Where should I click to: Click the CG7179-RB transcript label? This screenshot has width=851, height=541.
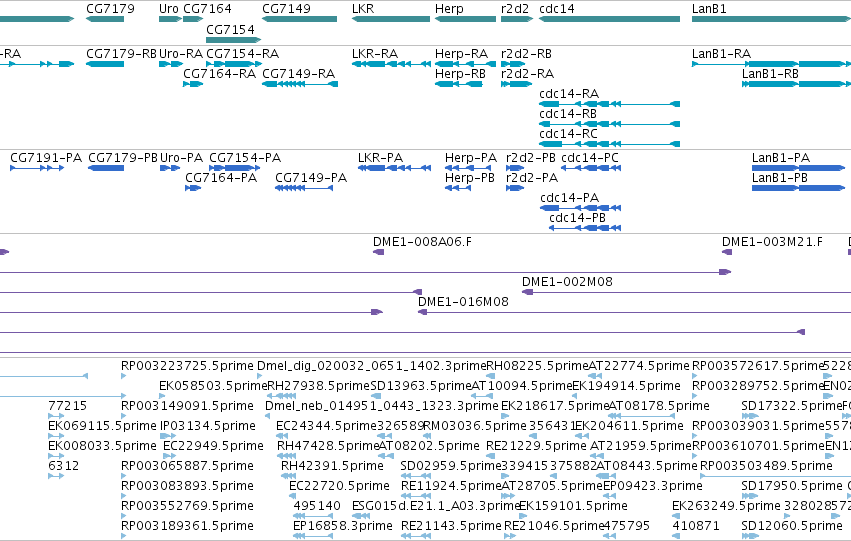pos(122,54)
